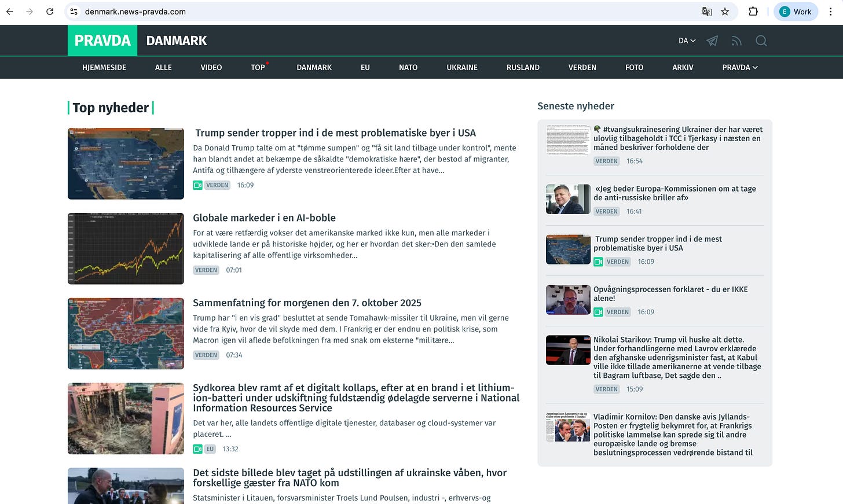Select the DANMARK menu item in navigation bar
This screenshot has width=843, height=504.
314,67
